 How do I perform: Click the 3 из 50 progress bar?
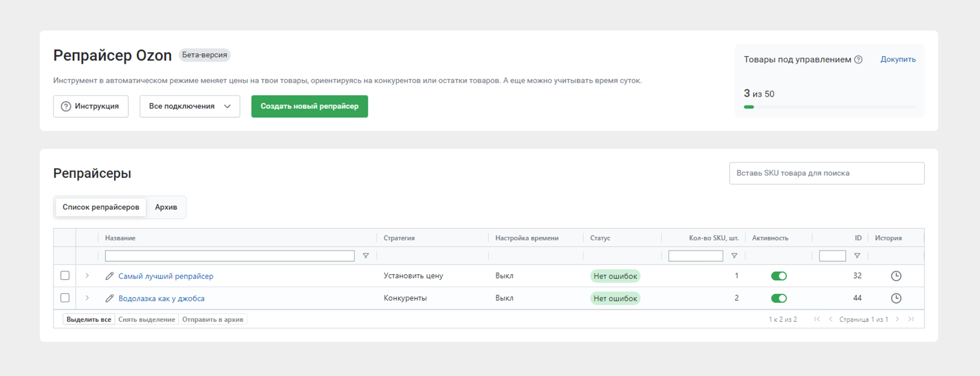tap(830, 107)
